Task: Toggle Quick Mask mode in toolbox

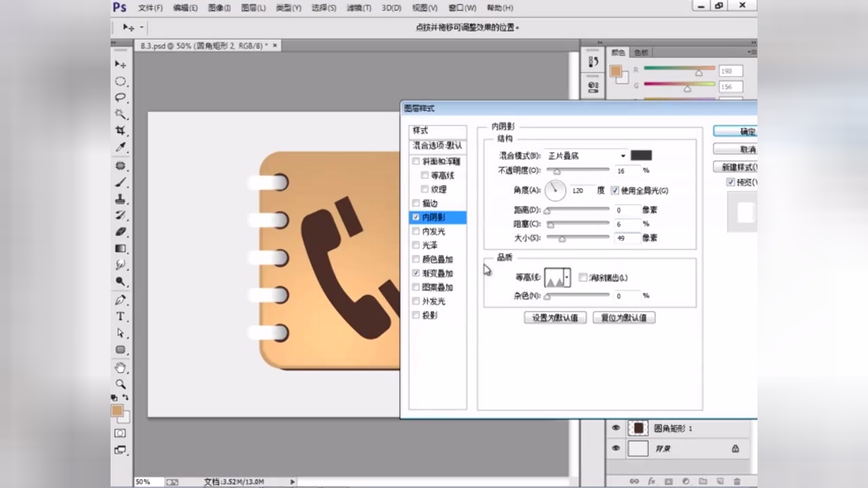Action: coord(120,433)
